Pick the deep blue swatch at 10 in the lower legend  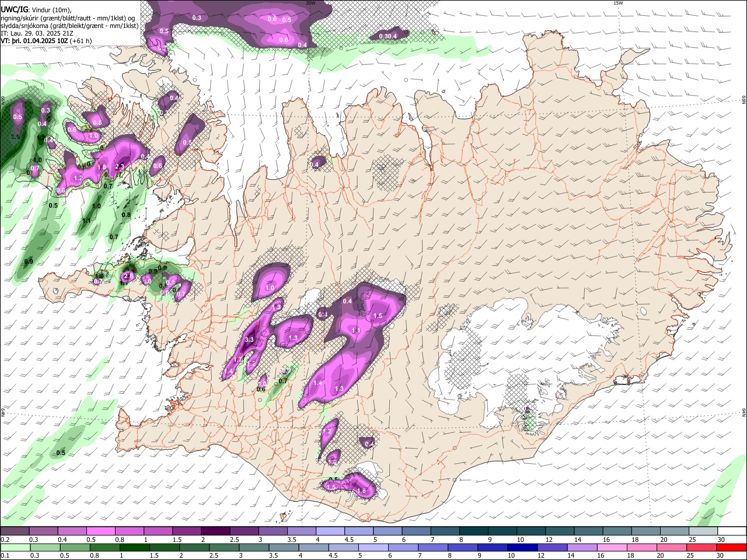click(522, 547)
